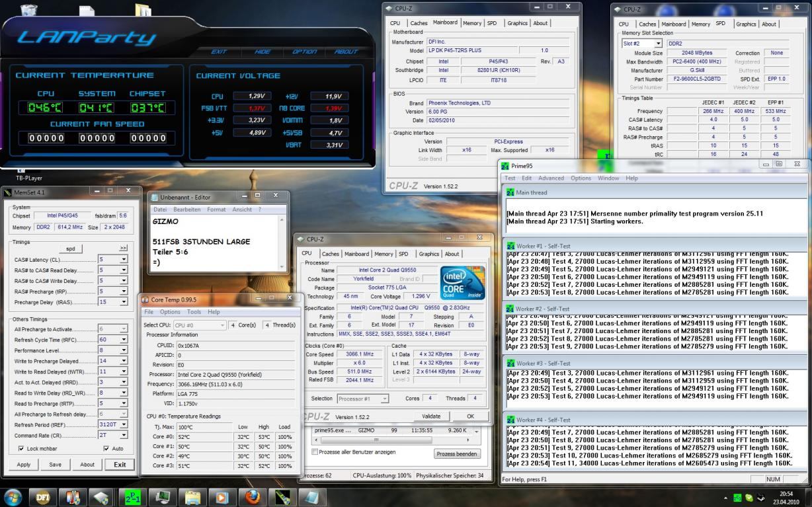Screen dimensions: 812x507
Task: Open the TB-Player desktop shortcut
Action: click(28, 175)
